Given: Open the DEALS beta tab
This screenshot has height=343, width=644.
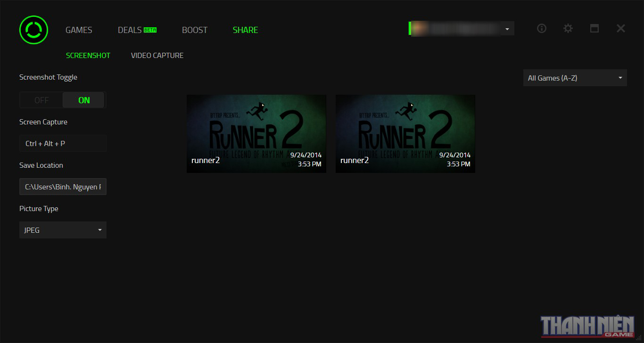Looking at the screenshot, I should point(137,30).
